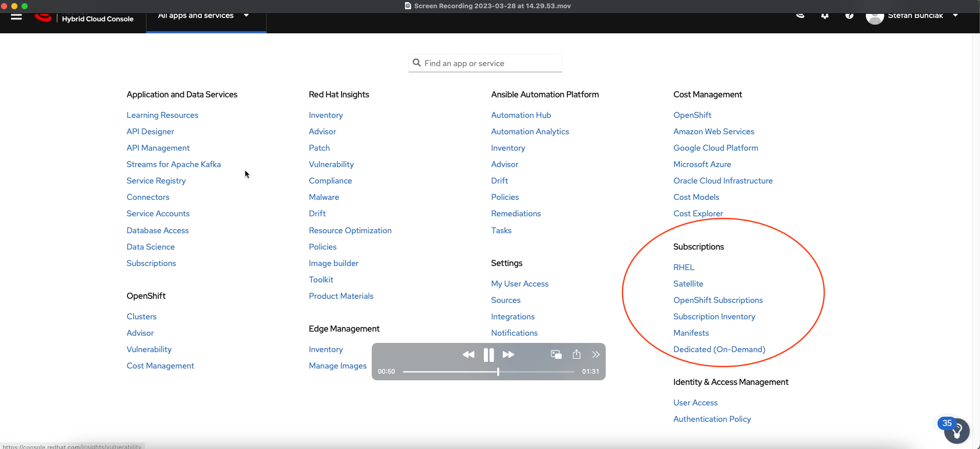Viewport: 980px width, 449px height.
Task: Go to Automation Analytics
Action: coord(530,132)
